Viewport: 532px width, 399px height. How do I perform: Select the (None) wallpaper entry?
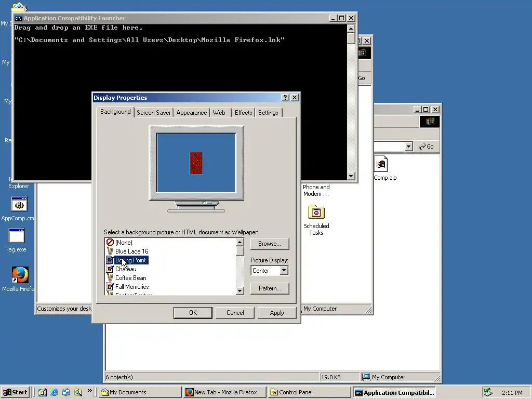coord(124,242)
